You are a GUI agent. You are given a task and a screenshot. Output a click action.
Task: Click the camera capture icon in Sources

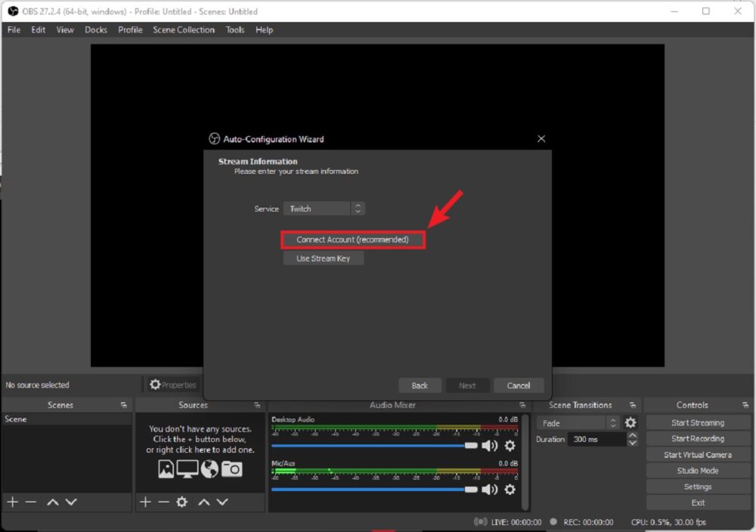[231, 469]
